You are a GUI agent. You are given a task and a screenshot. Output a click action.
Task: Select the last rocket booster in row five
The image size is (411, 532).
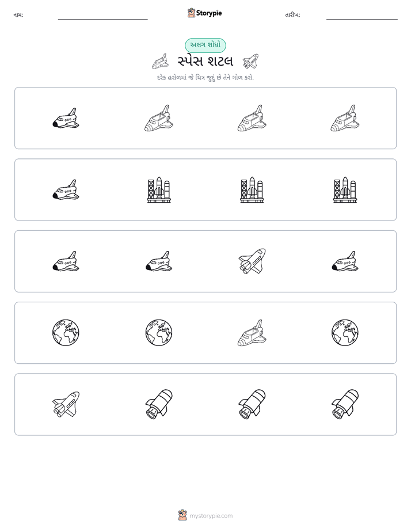(345, 404)
